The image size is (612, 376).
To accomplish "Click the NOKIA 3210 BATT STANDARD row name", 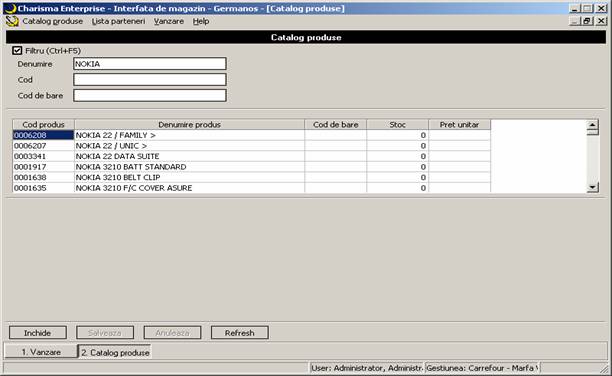I will tap(131, 167).
